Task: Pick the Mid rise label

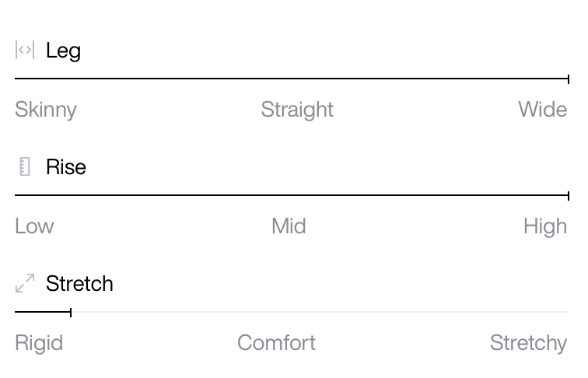Action: 289,226
